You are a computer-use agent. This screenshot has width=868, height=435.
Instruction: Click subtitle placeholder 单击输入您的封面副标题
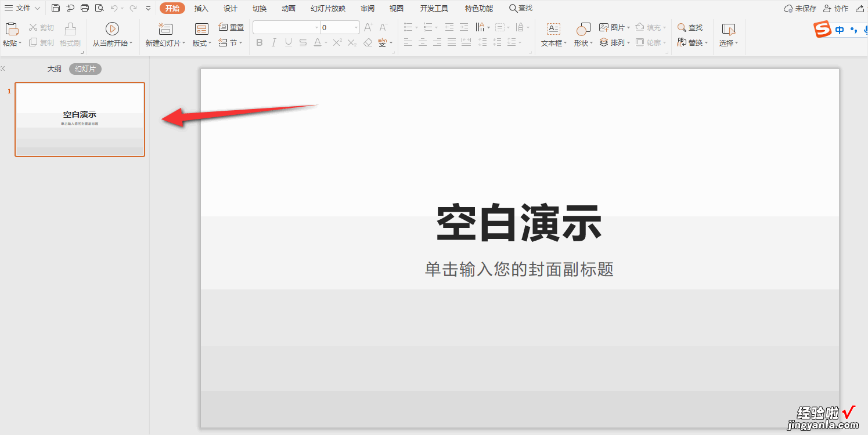click(x=519, y=269)
